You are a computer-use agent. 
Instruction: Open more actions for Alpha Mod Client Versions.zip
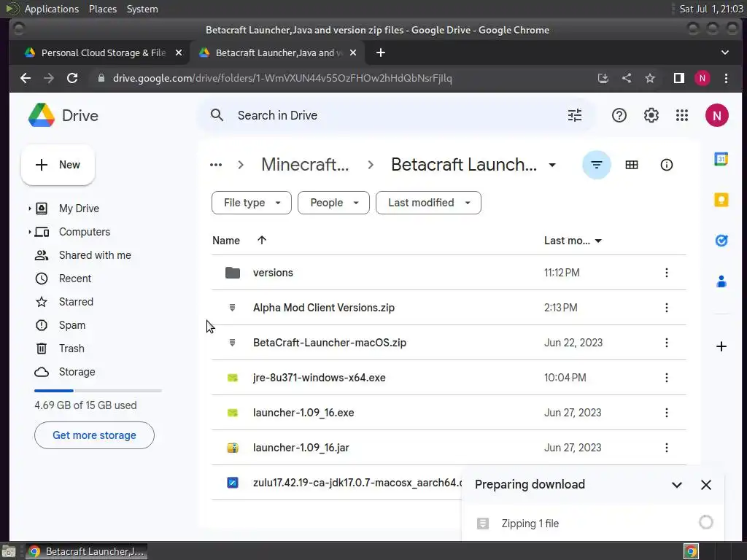click(666, 308)
